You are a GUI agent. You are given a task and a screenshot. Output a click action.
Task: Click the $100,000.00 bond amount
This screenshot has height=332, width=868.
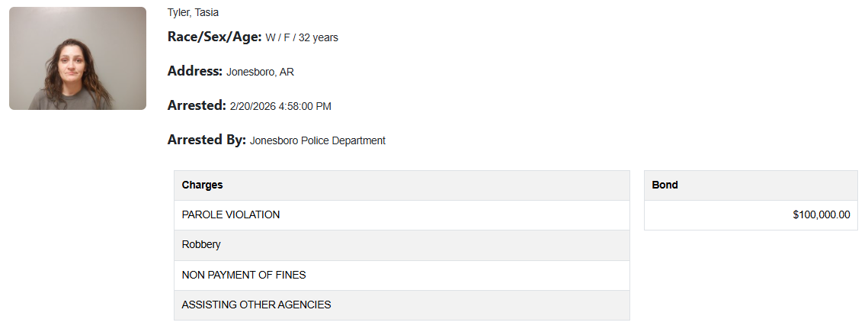[821, 215]
